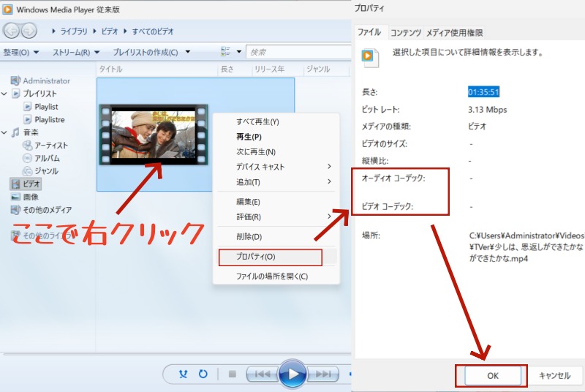
Task: Select the video thumbnail
Action: 154,135
